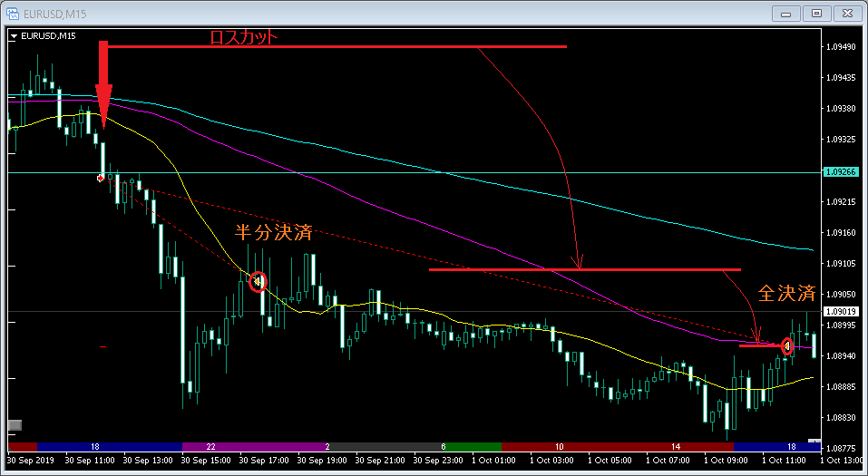
Task: Close the EURUSD,M15 chart window
Action: (847, 14)
